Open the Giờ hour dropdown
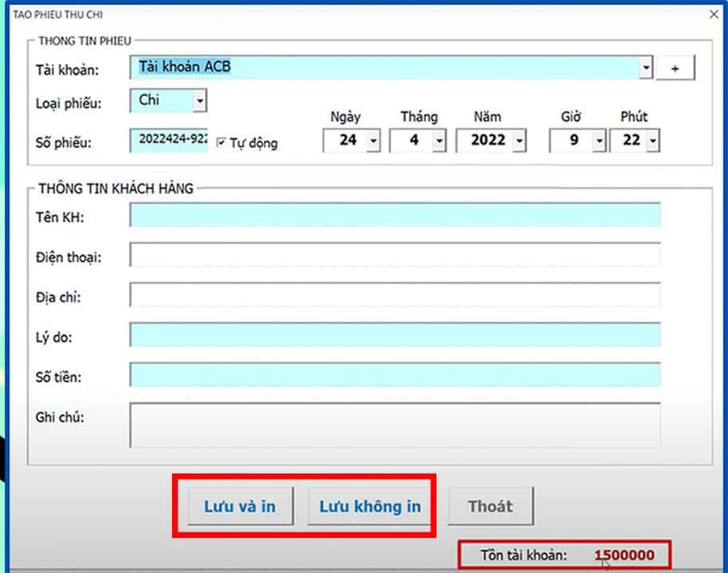 (x=600, y=141)
